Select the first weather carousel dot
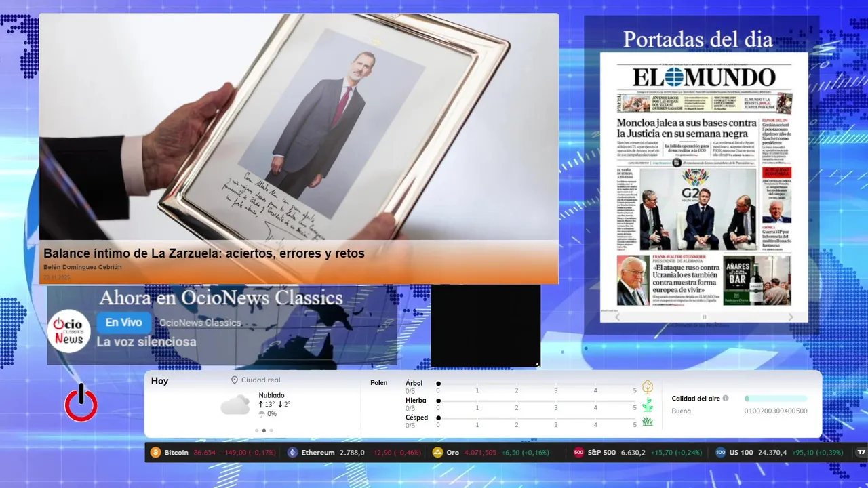The image size is (868, 488). (256, 430)
